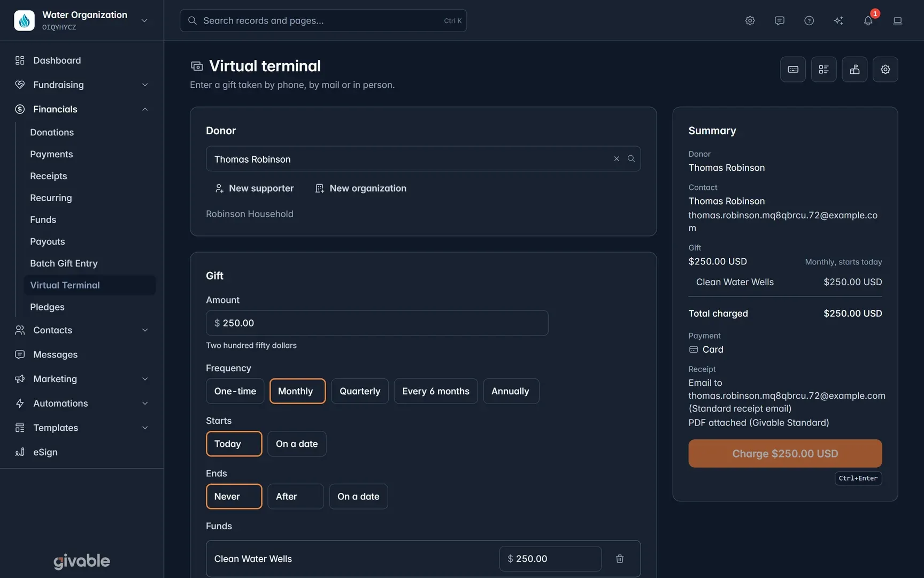924x578 pixels.
Task: Expand the Templates menu
Action: (82, 428)
